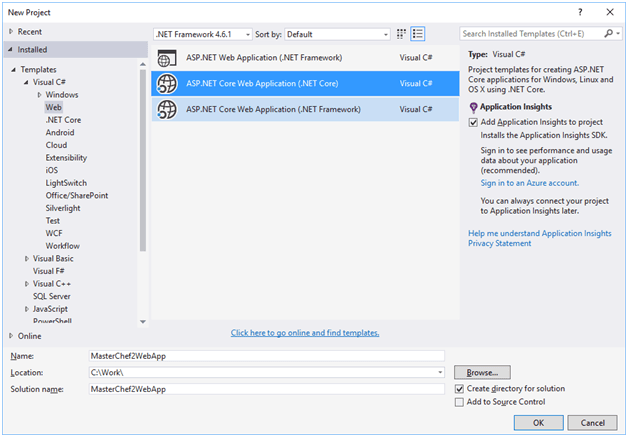Select the Extensibility category
Screen dimensions: 628x437
point(66,158)
